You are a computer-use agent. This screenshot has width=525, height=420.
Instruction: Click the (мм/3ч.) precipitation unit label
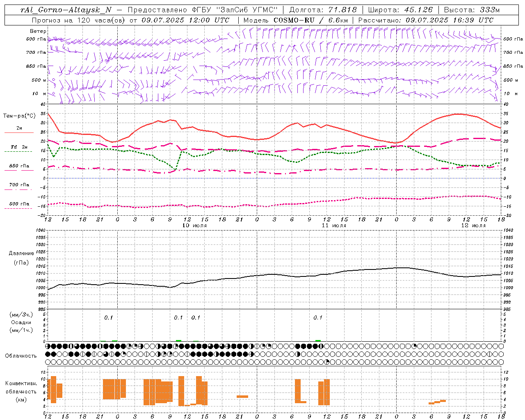click(21, 315)
